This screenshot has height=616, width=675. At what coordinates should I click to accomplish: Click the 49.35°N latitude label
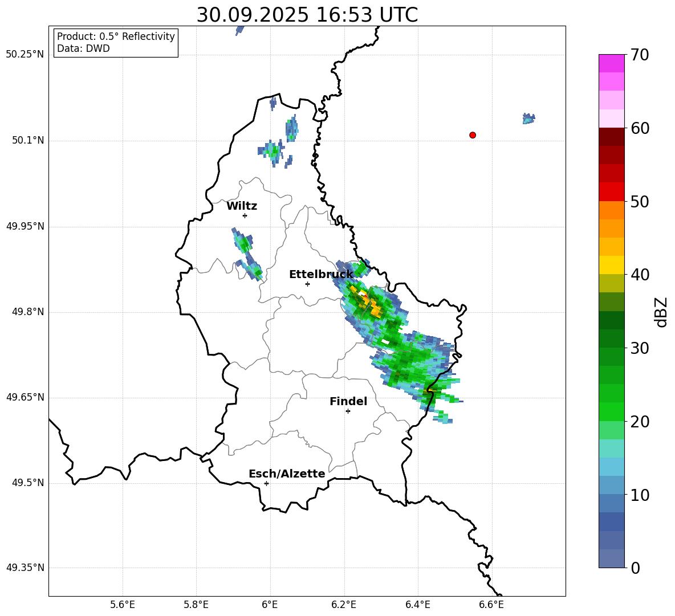point(25,568)
